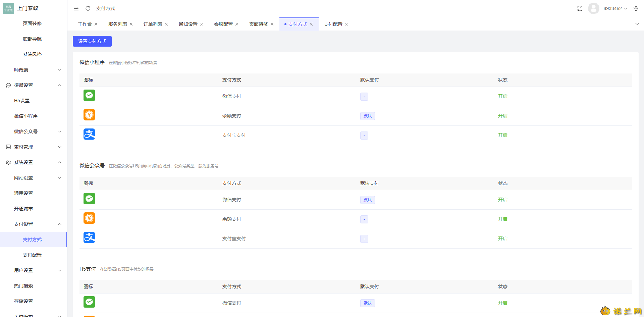Close the 工作台 tab

96,24
